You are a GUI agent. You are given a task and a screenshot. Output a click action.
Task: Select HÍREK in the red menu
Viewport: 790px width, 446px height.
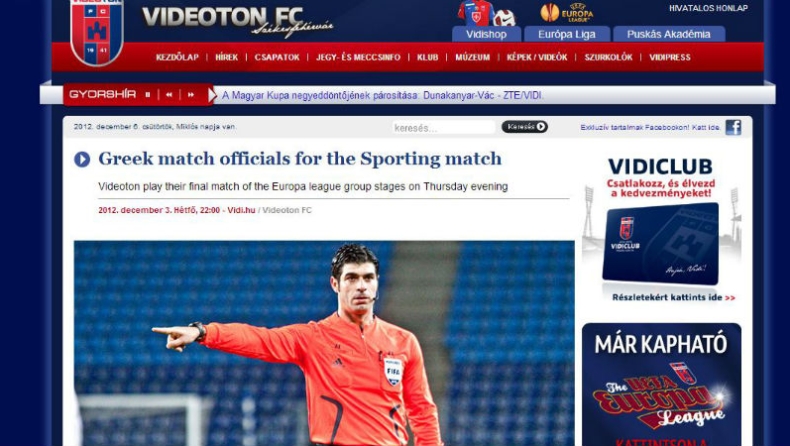226,57
